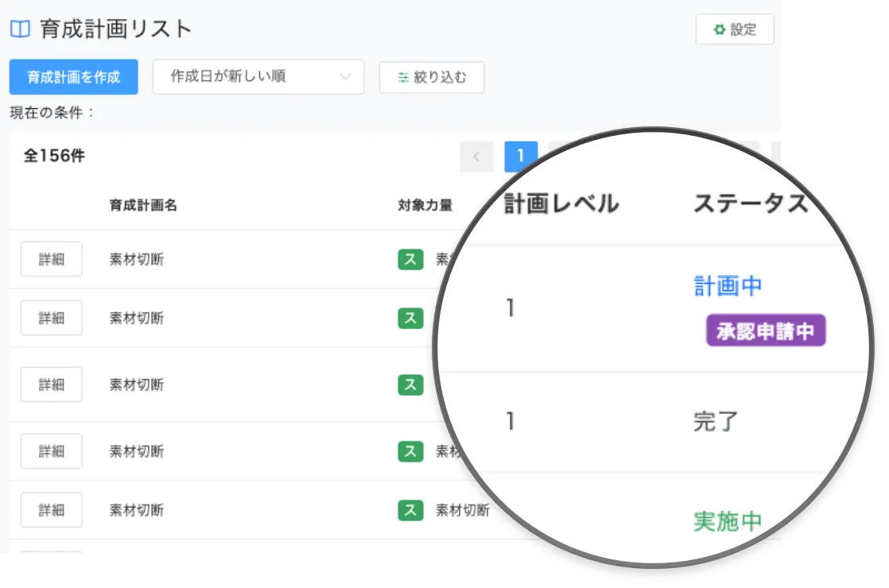Viewport: 889px width, 588px height.
Task: Click the 育成計画名 column header
Action: tap(143, 206)
